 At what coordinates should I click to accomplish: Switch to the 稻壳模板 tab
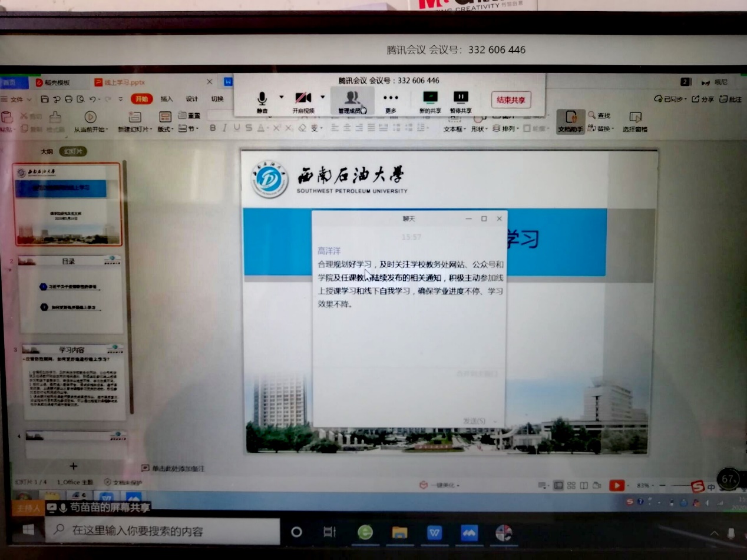click(x=53, y=82)
